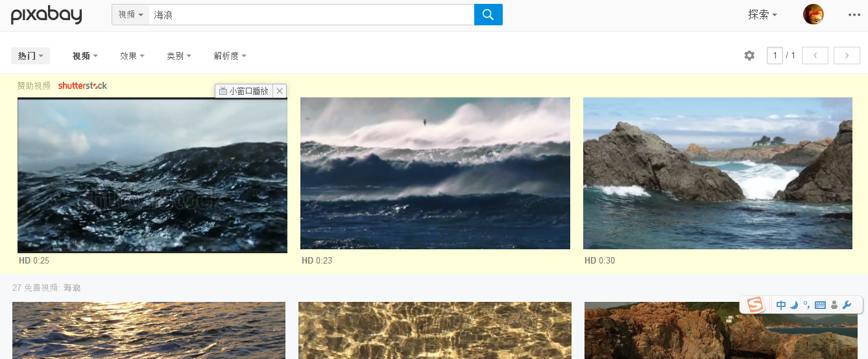Click the blue search magnifier button
868x359 pixels.
click(x=488, y=14)
